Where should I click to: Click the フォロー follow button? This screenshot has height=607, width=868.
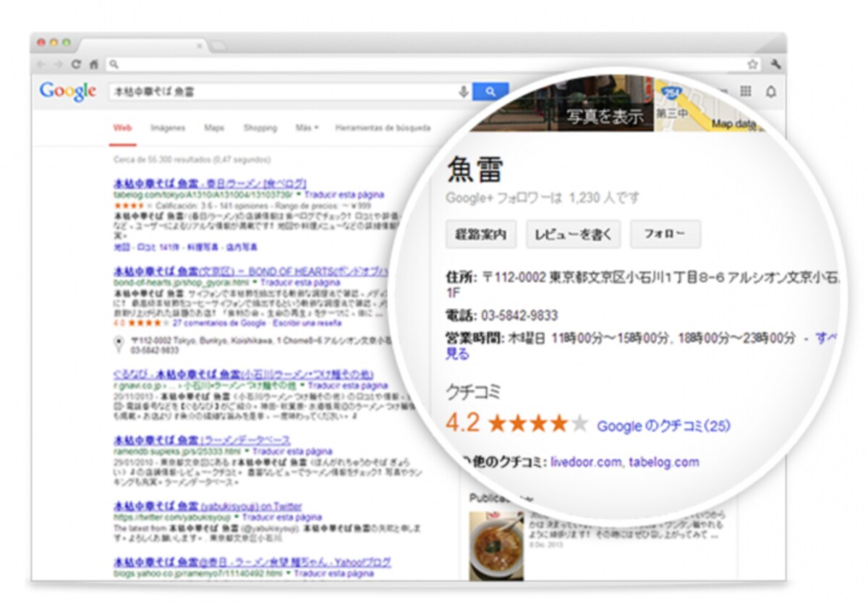point(665,234)
